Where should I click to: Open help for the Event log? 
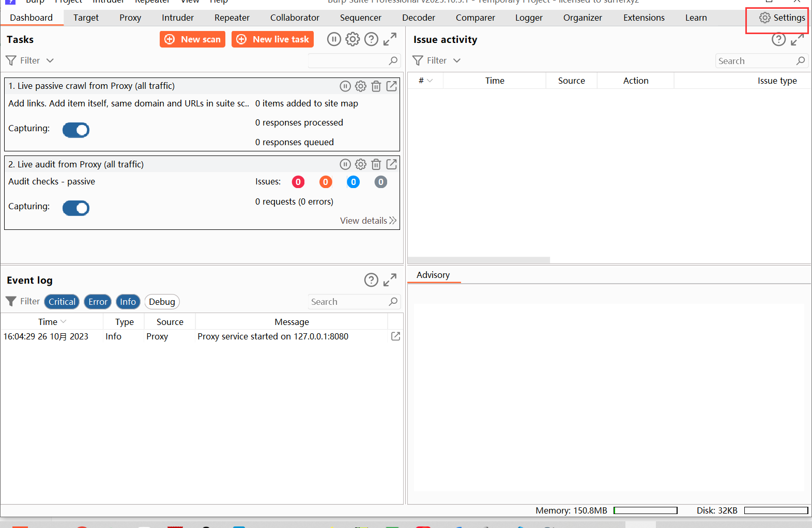coord(371,280)
